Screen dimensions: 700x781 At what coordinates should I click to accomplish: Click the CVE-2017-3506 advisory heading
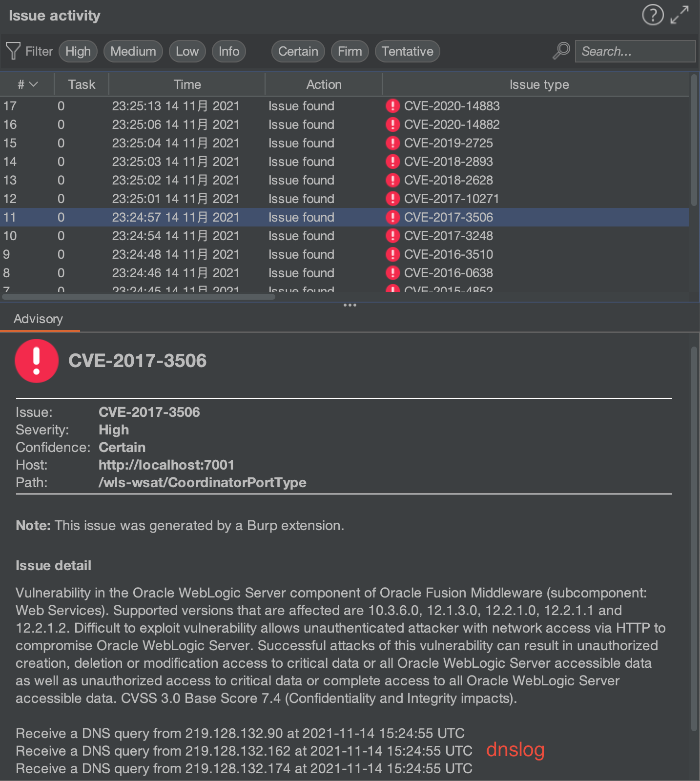[x=138, y=361]
